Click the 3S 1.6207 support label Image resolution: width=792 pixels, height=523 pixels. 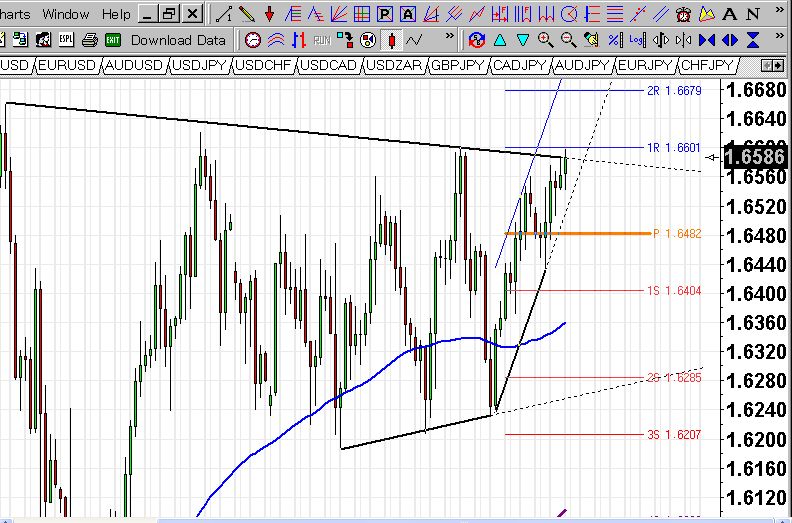coord(674,435)
